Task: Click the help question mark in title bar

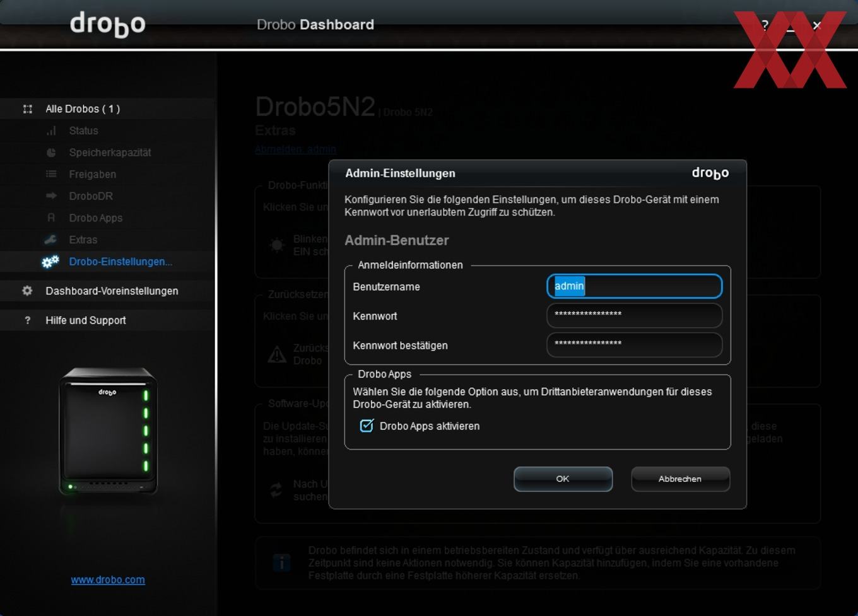Action: [765, 25]
